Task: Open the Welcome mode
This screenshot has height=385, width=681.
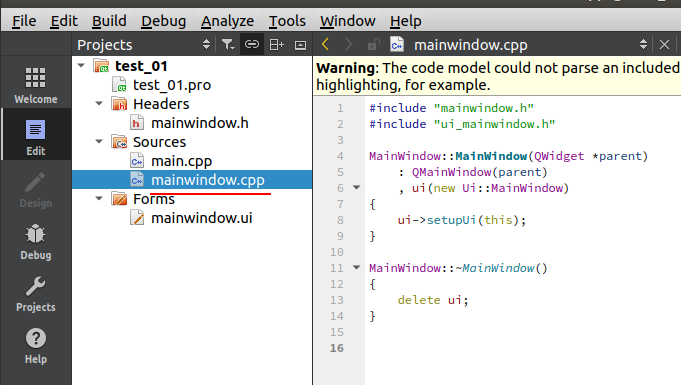Action: (x=36, y=85)
